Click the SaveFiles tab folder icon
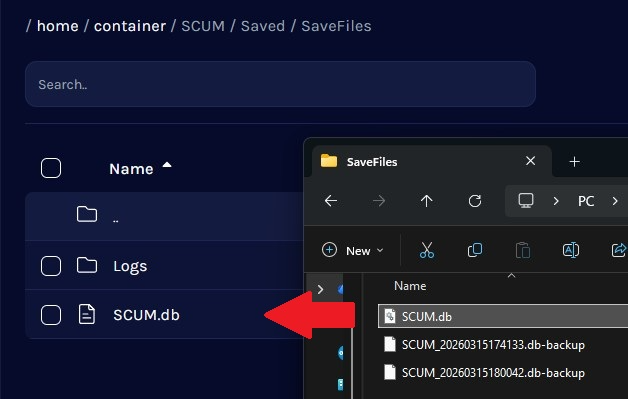The height and width of the screenshot is (399, 628). click(x=329, y=161)
